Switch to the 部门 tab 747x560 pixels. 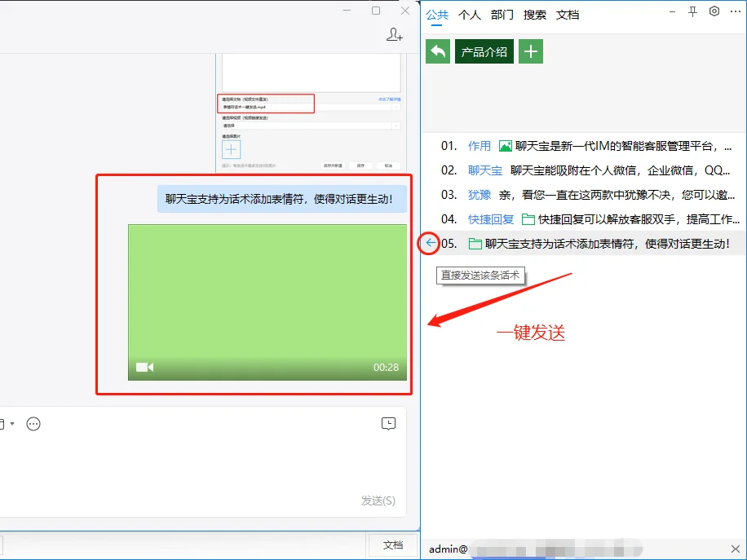coord(502,15)
